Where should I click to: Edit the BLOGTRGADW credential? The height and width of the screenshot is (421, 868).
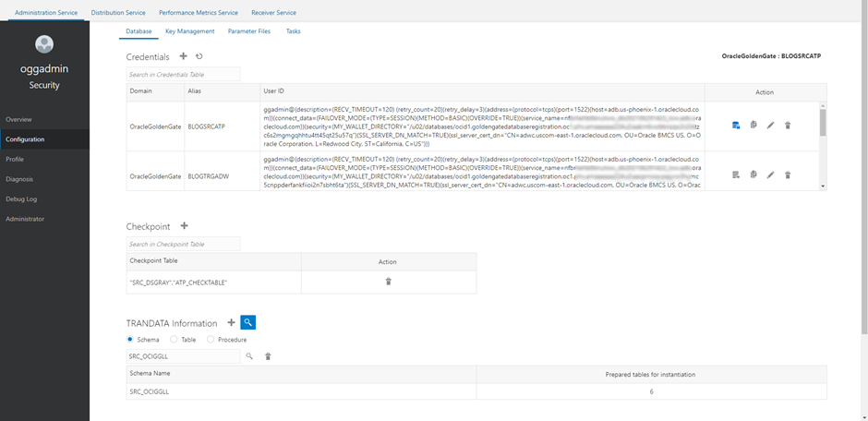pyautogui.click(x=770, y=174)
